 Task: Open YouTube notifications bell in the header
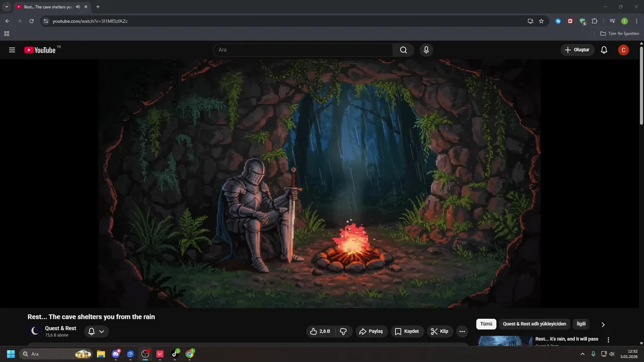tap(604, 50)
